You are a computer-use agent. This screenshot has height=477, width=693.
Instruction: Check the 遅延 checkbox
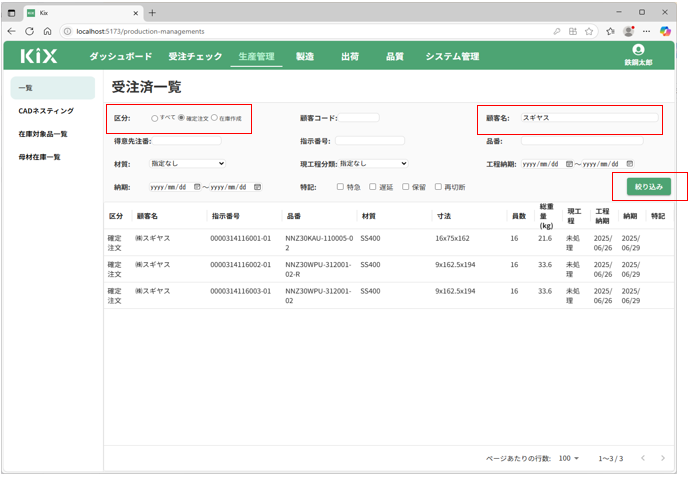coord(373,187)
